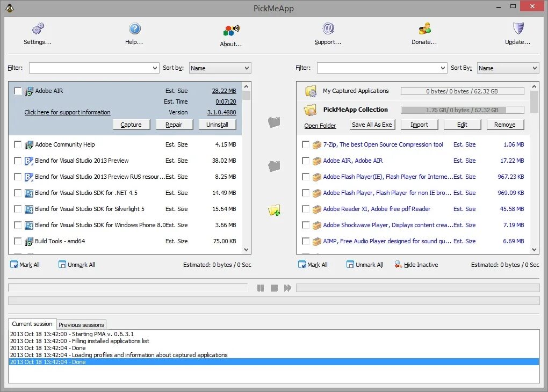The image size is (548, 392).
Task: Click the Adobe AIR Est. Size 28.22 MB value
Action: (x=224, y=91)
